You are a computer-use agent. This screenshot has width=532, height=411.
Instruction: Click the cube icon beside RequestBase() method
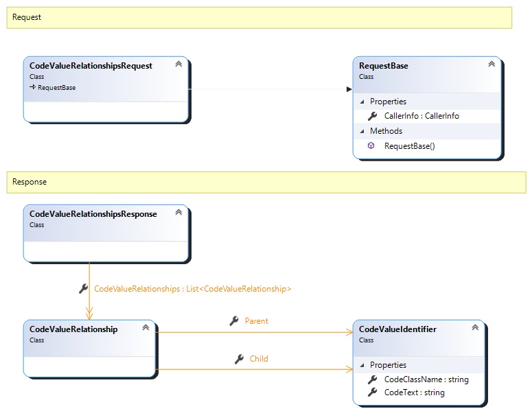(x=371, y=145)
